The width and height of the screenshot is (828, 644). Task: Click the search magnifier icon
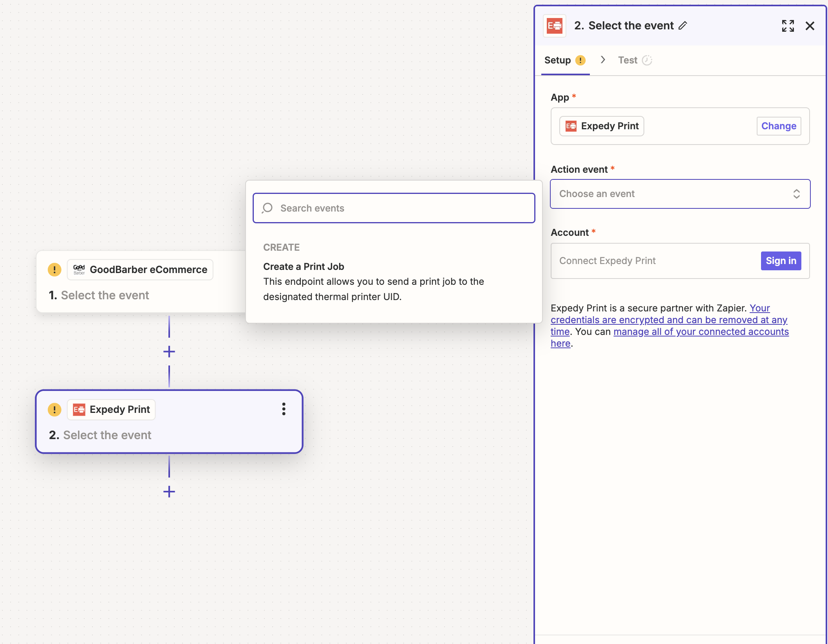267,208
